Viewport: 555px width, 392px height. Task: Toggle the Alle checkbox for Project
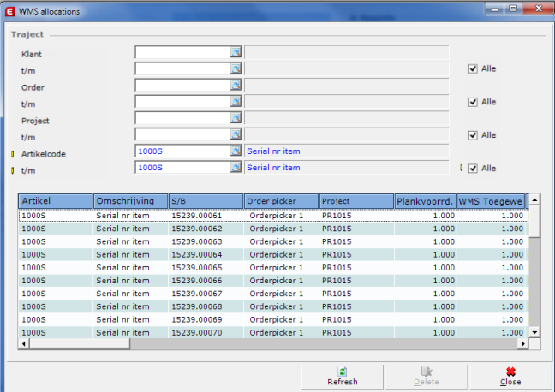click(473, 135)
